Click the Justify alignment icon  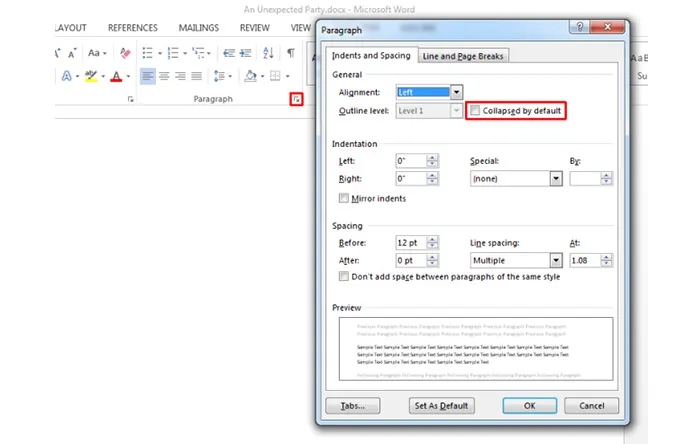click(198, 76)
